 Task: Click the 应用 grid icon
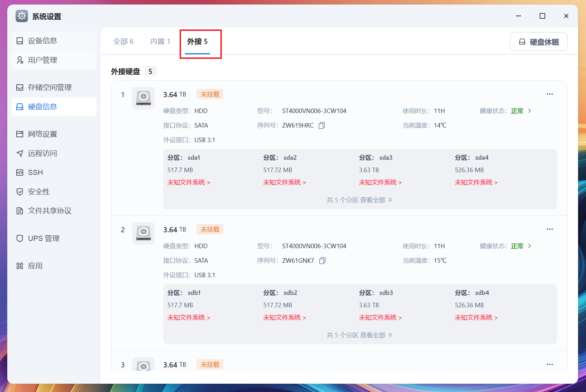tap(20, 266)
